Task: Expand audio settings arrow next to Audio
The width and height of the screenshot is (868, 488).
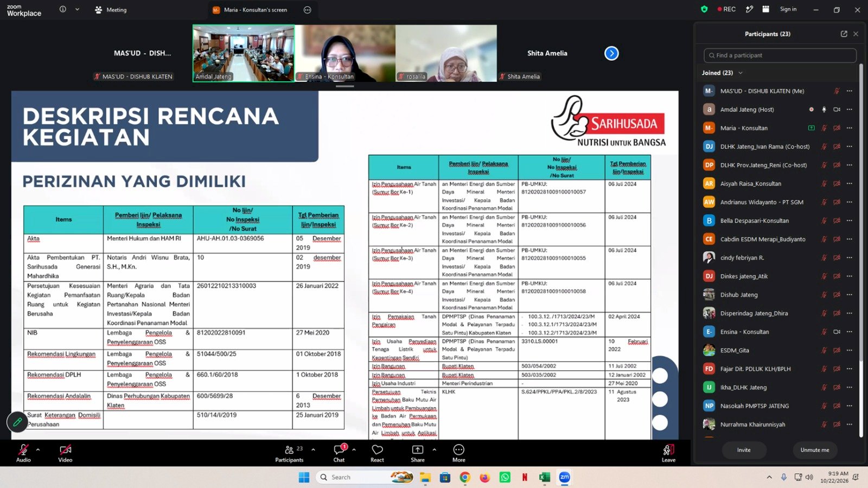Action: click(38, 449)
